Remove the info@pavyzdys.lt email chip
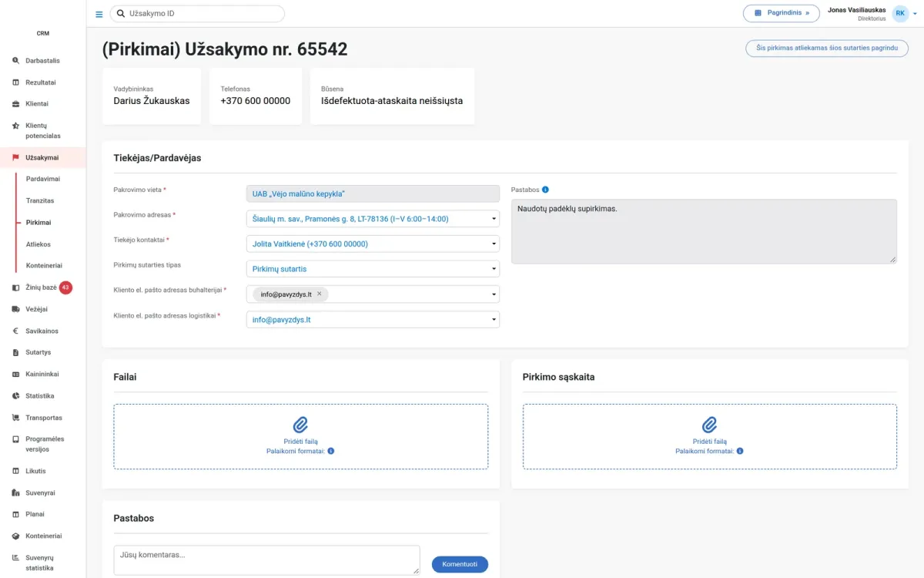Viewport: 924px width, 578px height. pyautogui.click(x=319, y=294)
